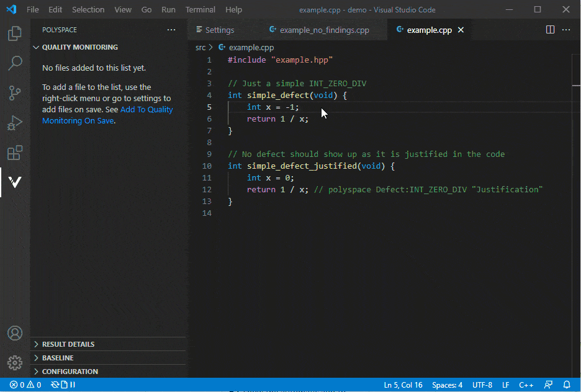Screen dimensions: 581x392
Task: Expand the Baseline section
Action: coord(58,358)
